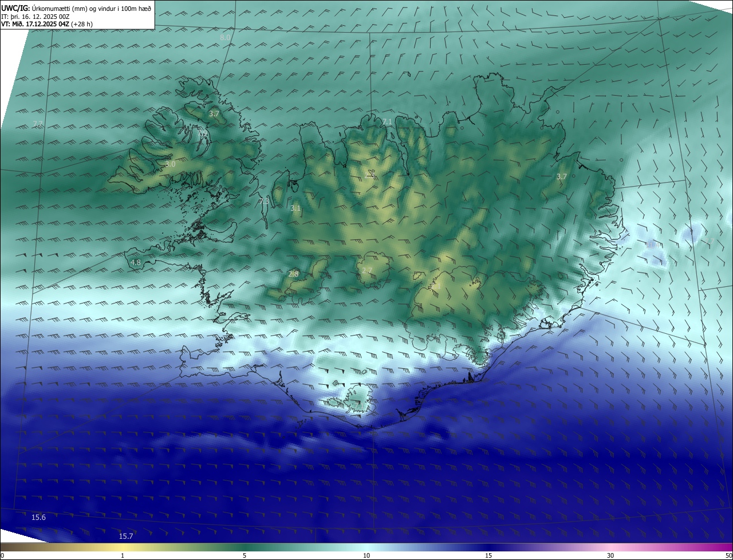Screen dimensions: 733x560
Task: Click the 3.0 value on the Westfjords
Action: (170, 164)
